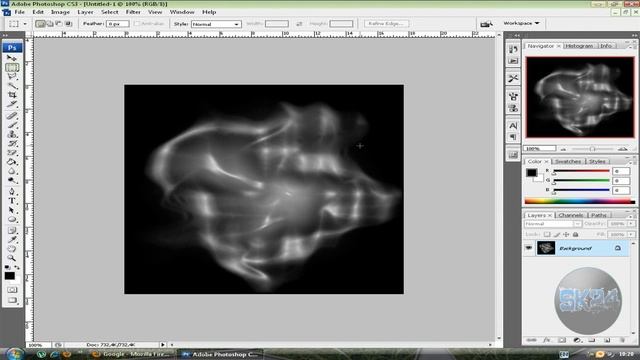The height and width of the screenshot is (360, 640).
Task: Expand the dock icon column arrows
Action: point(517,36)
